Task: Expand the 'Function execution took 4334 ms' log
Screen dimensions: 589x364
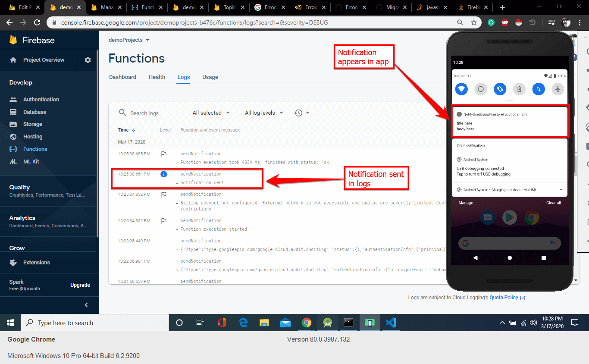Action: [178, 163]
